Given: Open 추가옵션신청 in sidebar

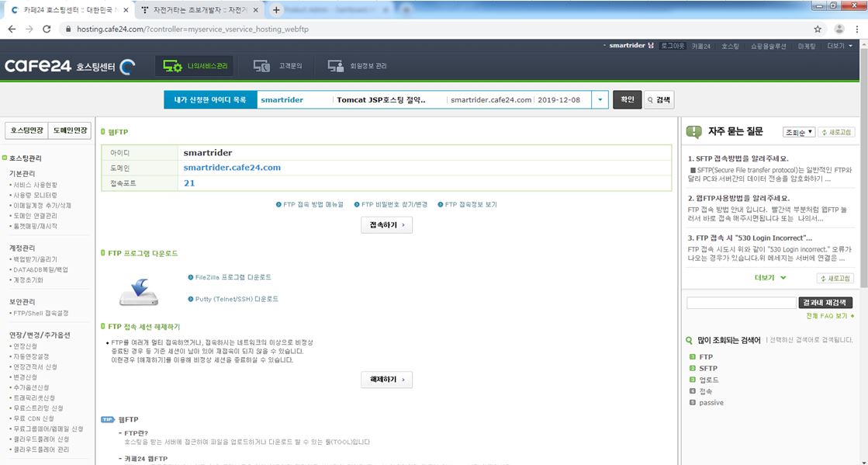Looking at the screenshot, I should [31, 387].
